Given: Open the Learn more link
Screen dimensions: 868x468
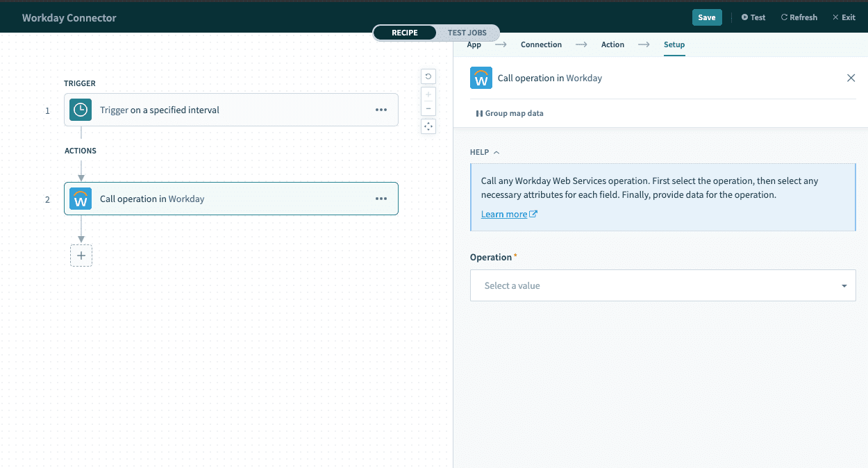Looking at the screenshot, I should [x=504, y=214].
